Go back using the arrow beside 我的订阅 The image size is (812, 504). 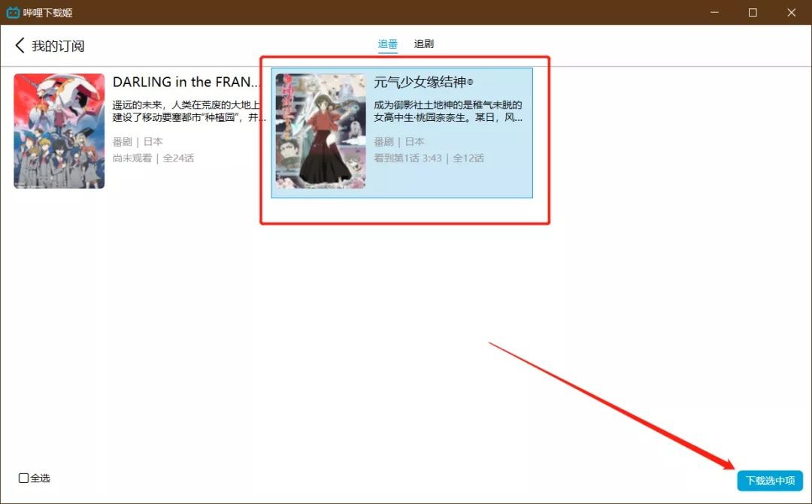coord(20,46)
